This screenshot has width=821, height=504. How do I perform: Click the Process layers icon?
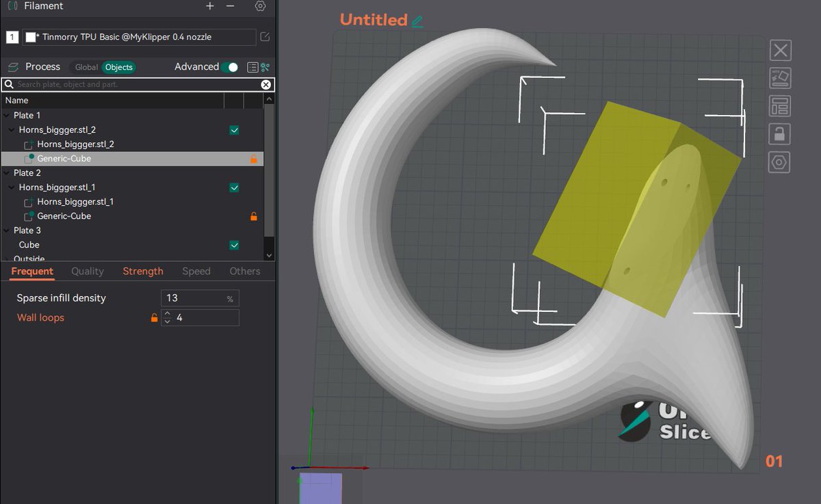[x=13, y=67]
